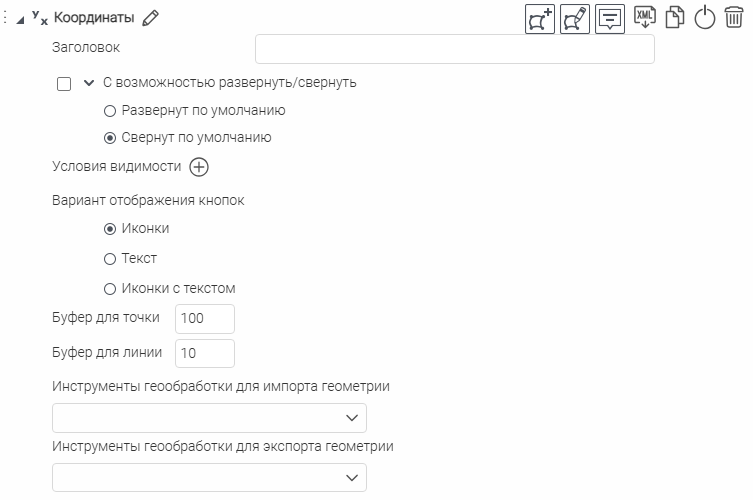
Task: Focus the Буфер для точки field
Action: coord(204,319)
